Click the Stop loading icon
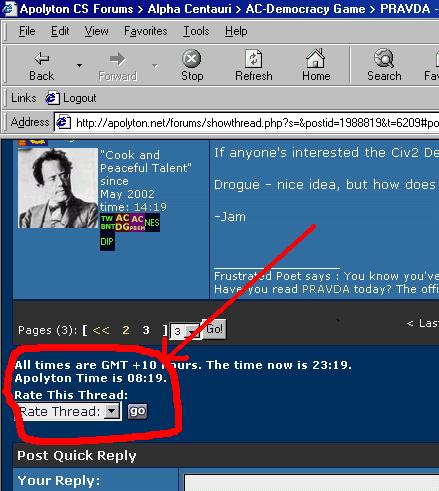This screenshot has height=491, width=439. pyautogui.click(x=192, y=59)
